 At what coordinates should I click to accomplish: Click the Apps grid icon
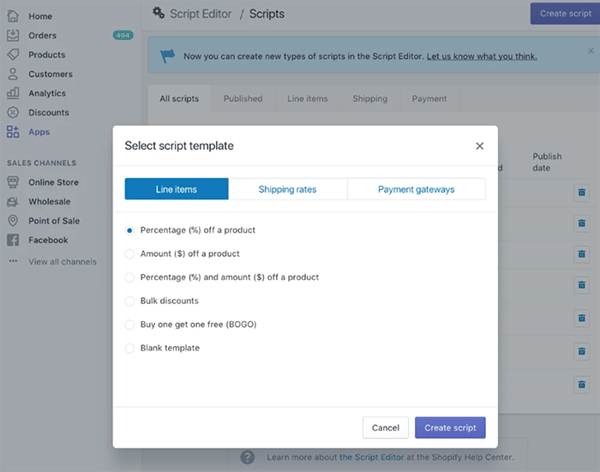[13, 132]
